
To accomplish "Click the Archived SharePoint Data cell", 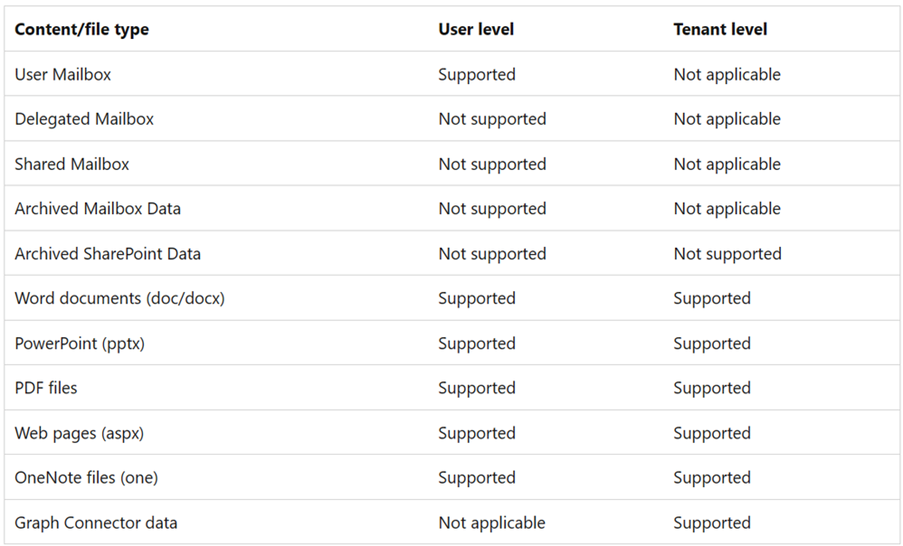I will click(108, 253).
